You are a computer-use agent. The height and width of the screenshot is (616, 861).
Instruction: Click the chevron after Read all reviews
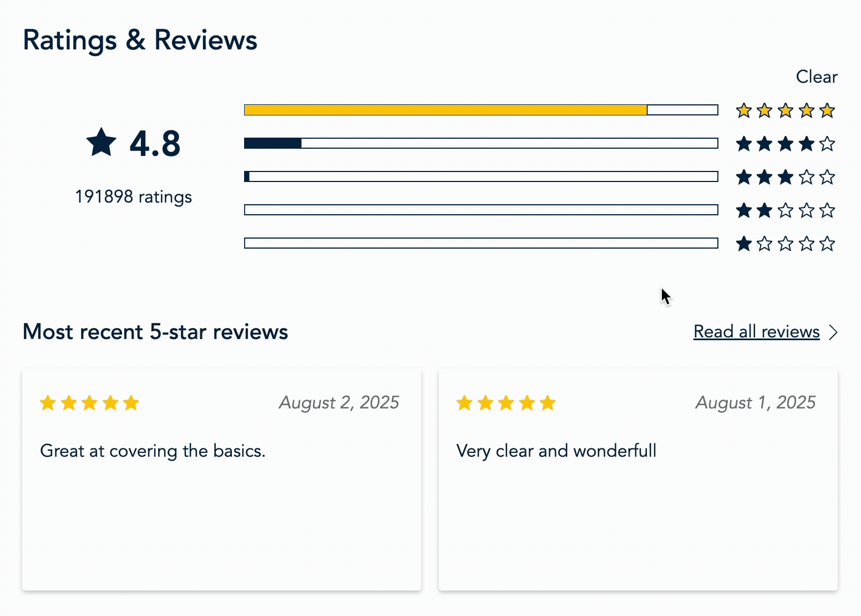[x=833, y=332]
